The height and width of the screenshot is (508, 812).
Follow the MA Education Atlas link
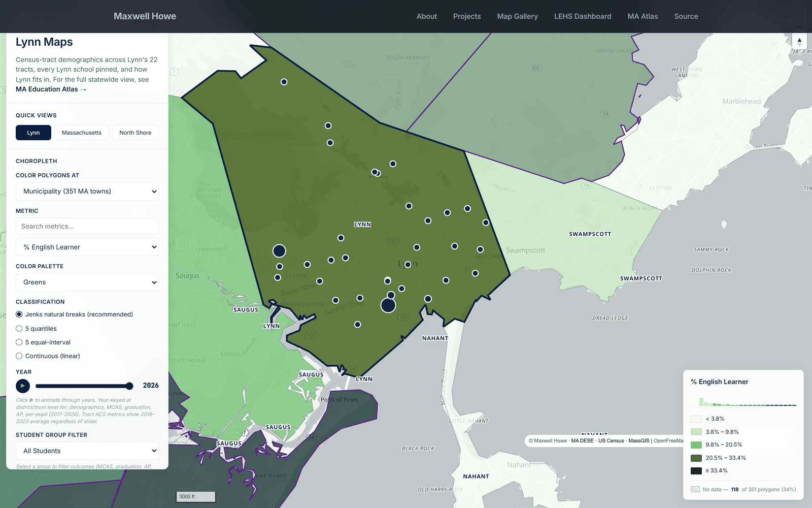click(51, 89)
